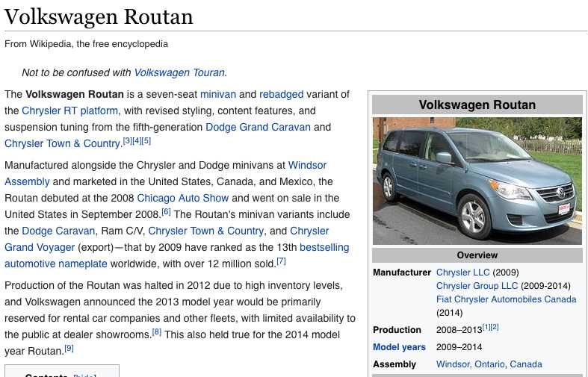Open the Windsor Assembly link
Image resolution: width=588 pixels, height=377 pixels.
coord(307,165)
